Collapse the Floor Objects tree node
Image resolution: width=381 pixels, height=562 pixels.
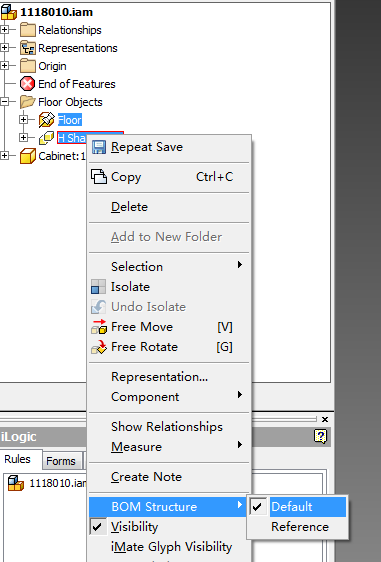coord(4,101)
